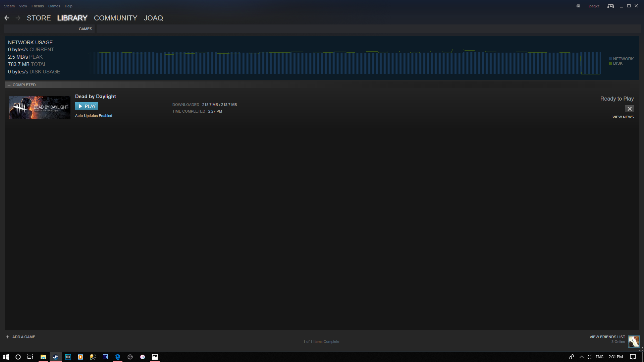Click View Friends List
Viewport: 644px width, 362px height.
coord(607,337)
